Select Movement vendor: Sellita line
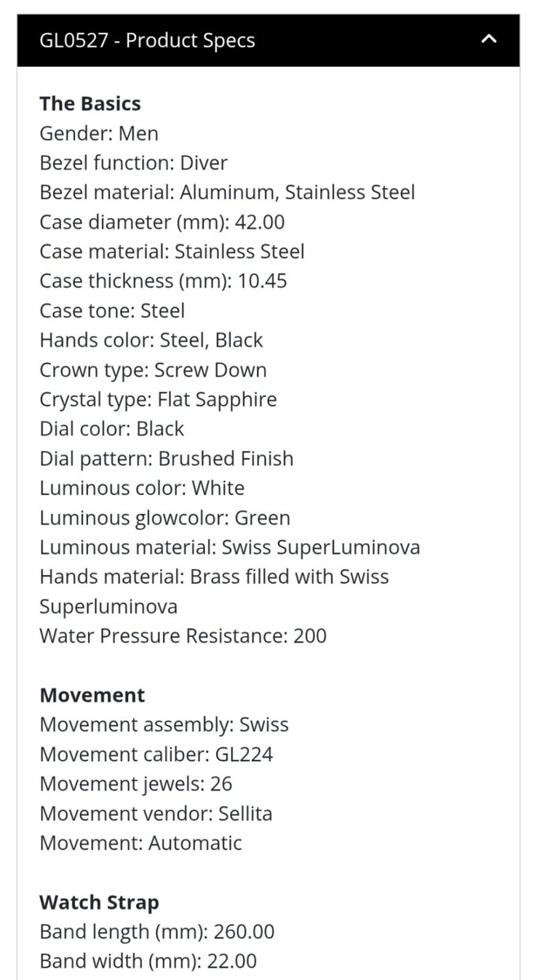This screenshot has width=537, height=980. (156, 813)
